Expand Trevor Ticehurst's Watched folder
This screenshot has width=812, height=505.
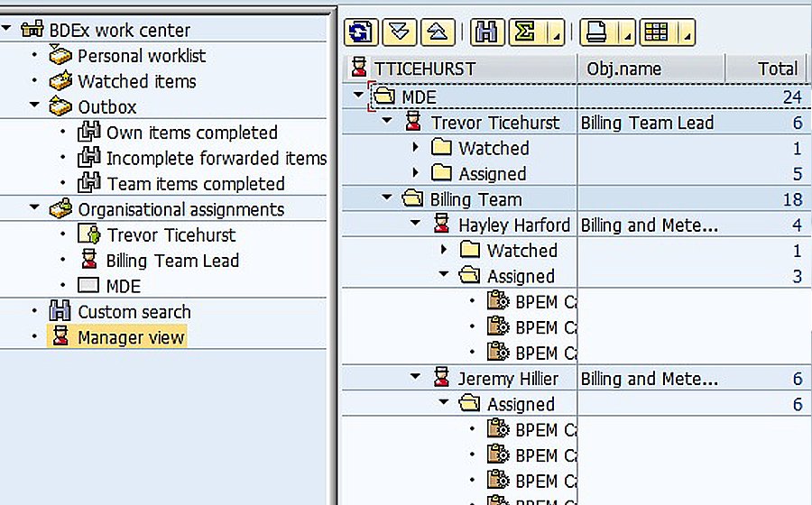pos(415,148)
